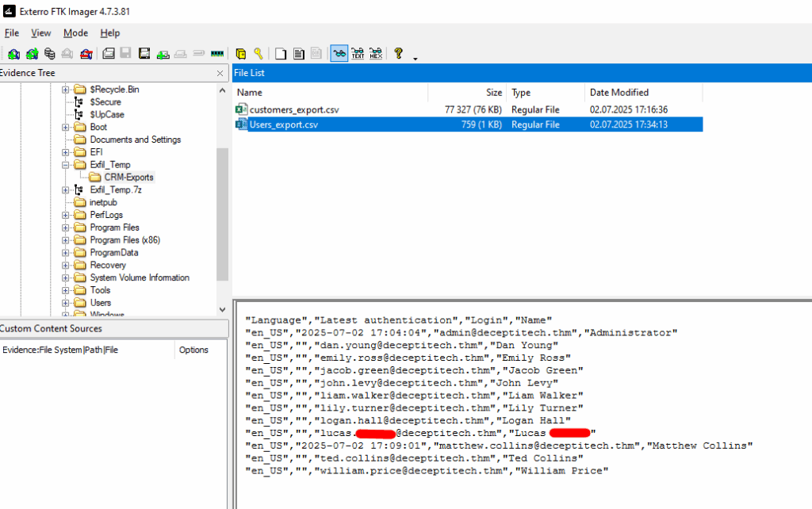Open the File menu
The height and width of the screenshot is (509, 812).
tap(12, 33)
